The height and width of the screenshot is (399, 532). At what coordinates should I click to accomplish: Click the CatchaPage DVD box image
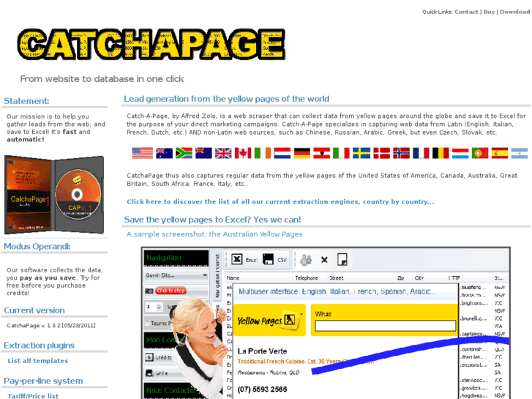(54, 195)
